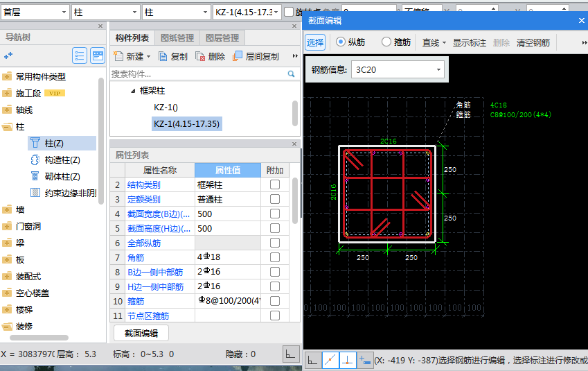Switch to the 图层管理 tab

[222, 38]
